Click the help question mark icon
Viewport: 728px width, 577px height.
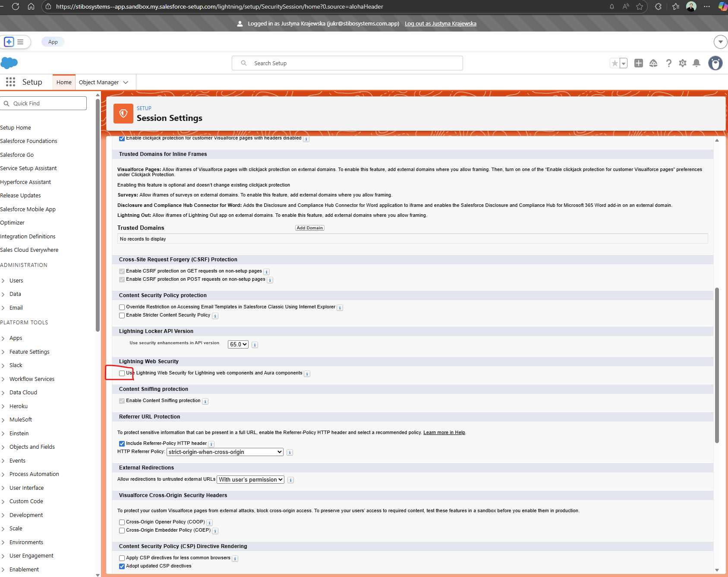(x=668, y=63)
